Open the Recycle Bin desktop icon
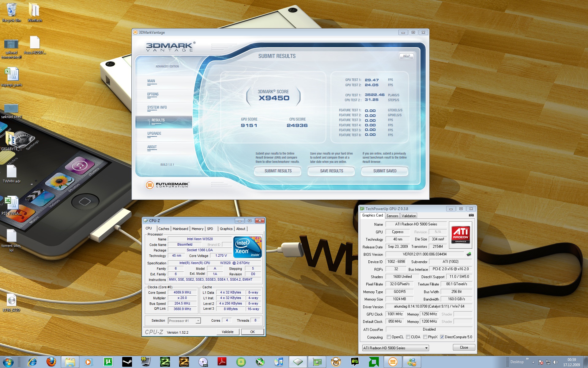Viewport: 588px width, 368px height. coord(11,12)
